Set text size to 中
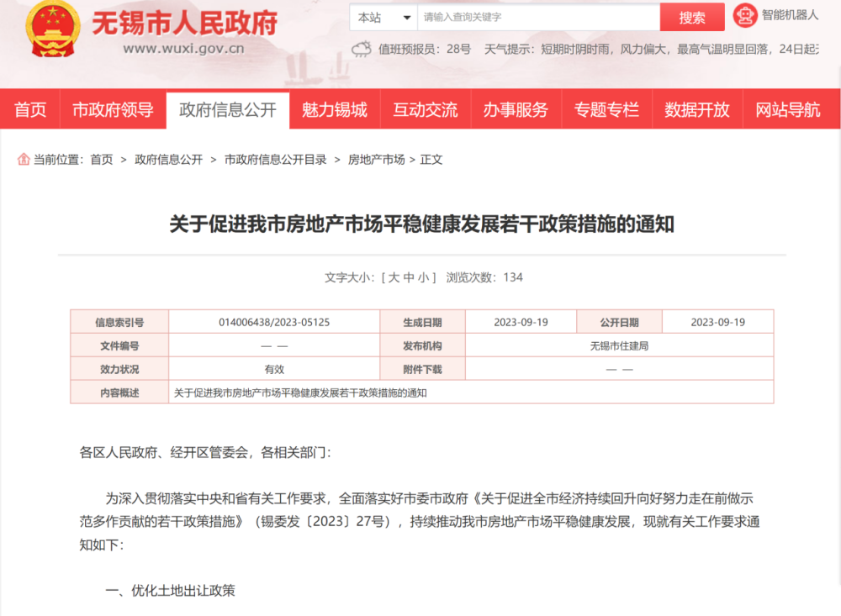The image size is (841, 616). 409,277
